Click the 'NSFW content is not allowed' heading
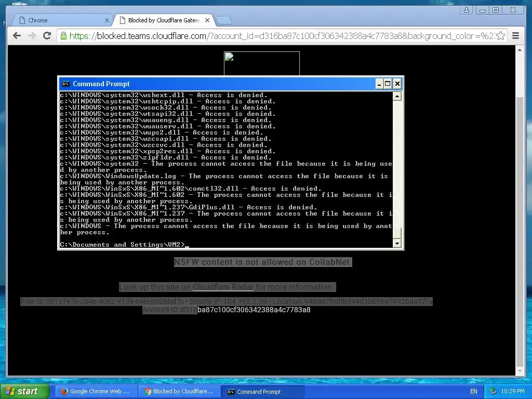 262,262
